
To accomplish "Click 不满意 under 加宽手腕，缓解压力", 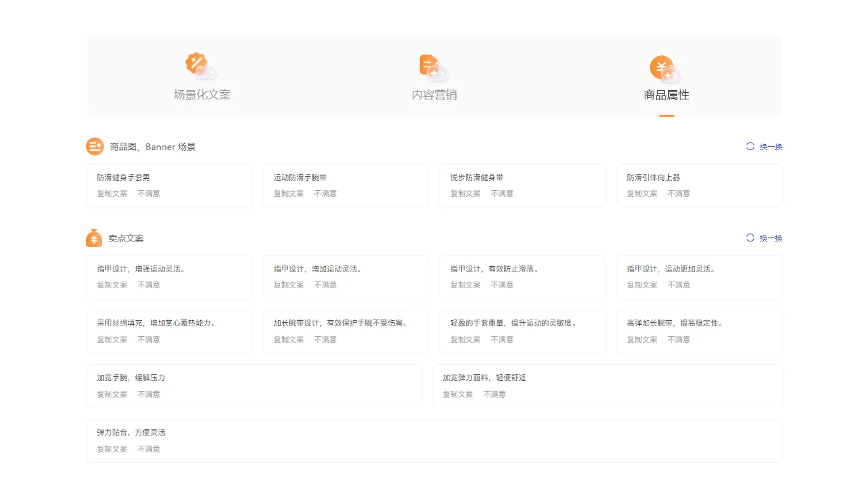I will (149, 394).
